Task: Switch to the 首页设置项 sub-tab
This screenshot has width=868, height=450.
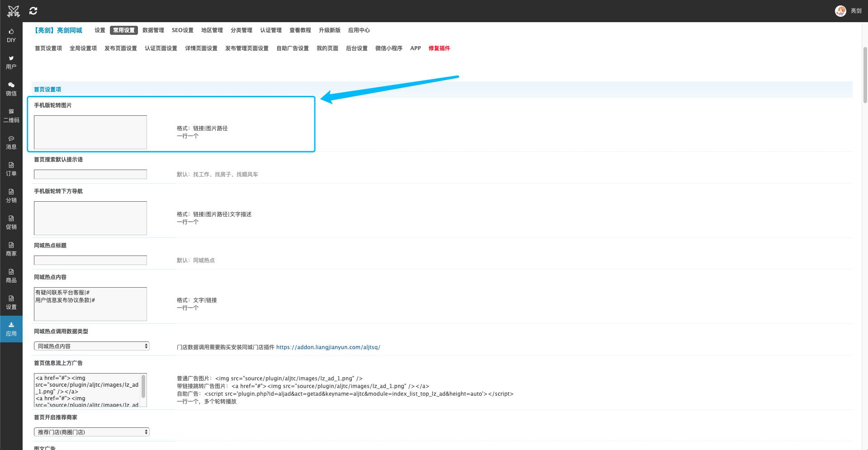Action: [48, 48]
